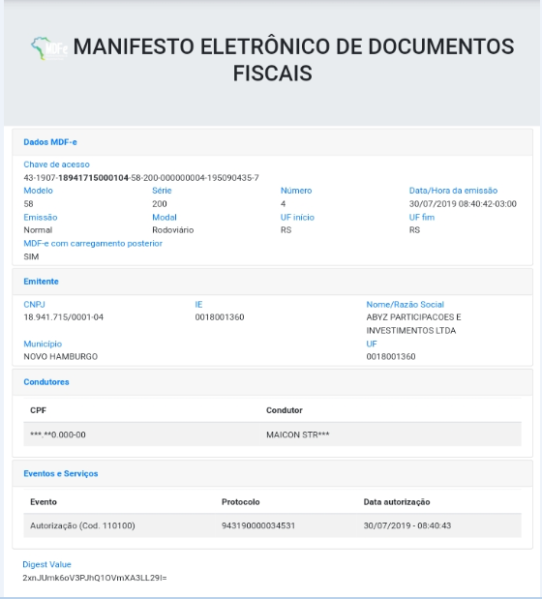Viewport: 542px width, 599px height.
Task: Click the 'Emitente' section header
Action: (41, 282)
